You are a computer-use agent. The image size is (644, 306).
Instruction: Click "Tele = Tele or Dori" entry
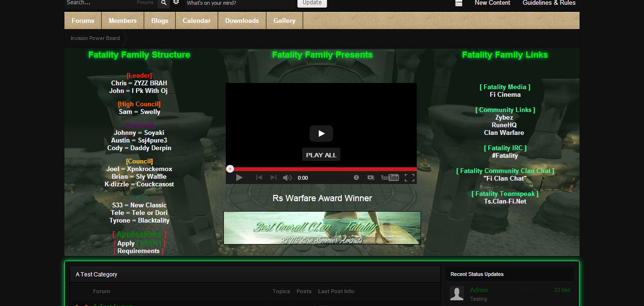[139, 213]
